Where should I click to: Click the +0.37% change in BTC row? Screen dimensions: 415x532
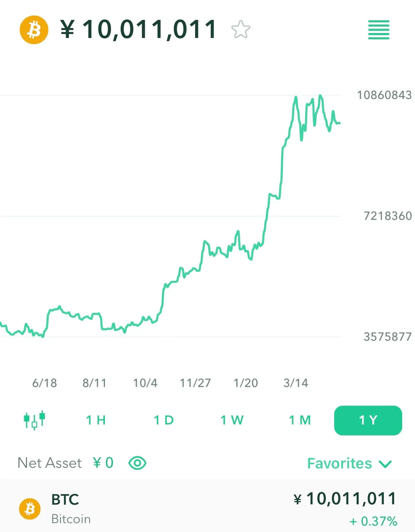pyautogui.click(x=373, y=521)
